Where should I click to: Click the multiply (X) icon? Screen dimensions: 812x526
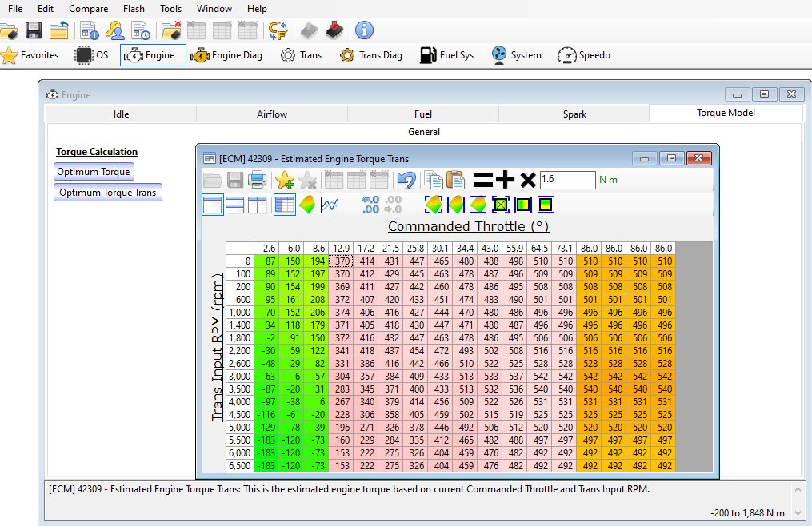(528, 180)
